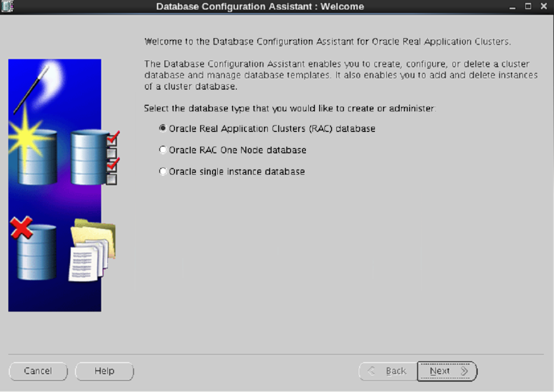
Task: Click the 'Select the database type' prompt text
Action: coord(290,108)
